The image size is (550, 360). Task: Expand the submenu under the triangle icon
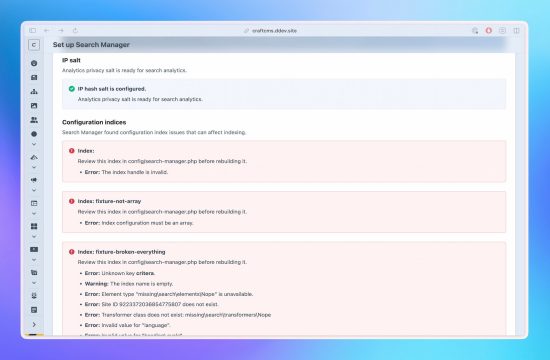[34, 167]
